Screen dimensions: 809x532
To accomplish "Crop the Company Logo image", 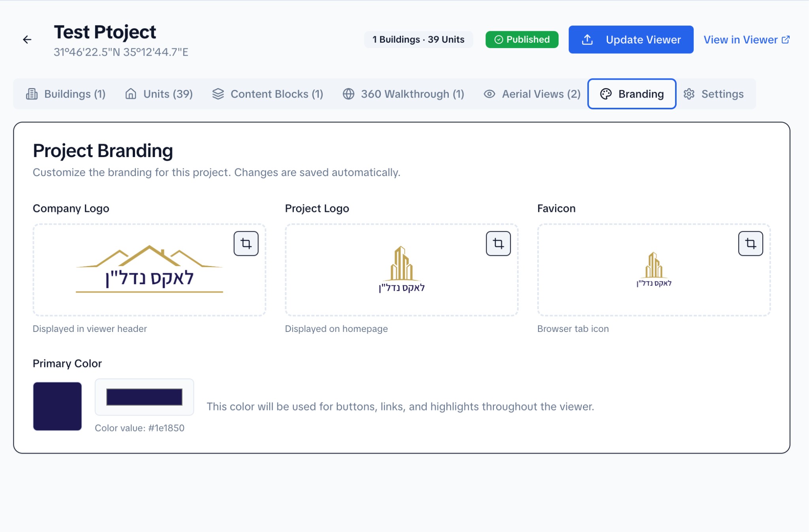I will pyautogui.click(x=246, y=244).
